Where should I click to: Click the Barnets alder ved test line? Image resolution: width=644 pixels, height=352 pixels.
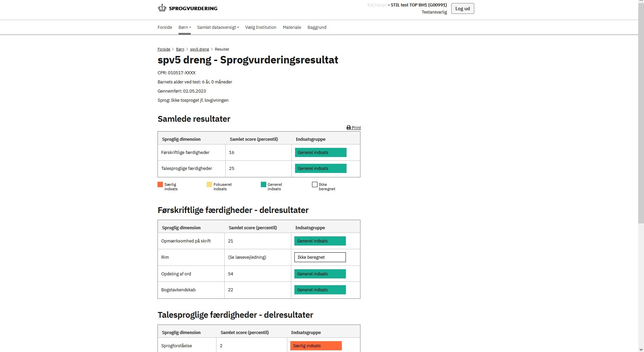[195, 82]
